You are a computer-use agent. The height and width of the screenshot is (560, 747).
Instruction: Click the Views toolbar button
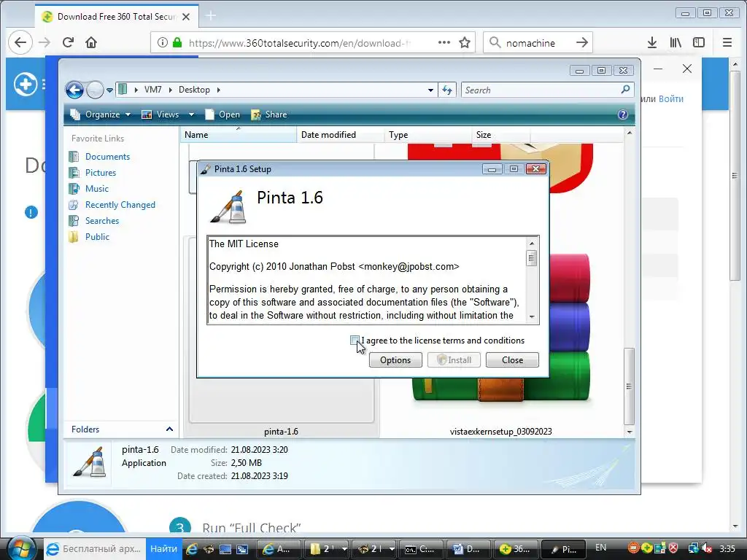click(160, 114)
